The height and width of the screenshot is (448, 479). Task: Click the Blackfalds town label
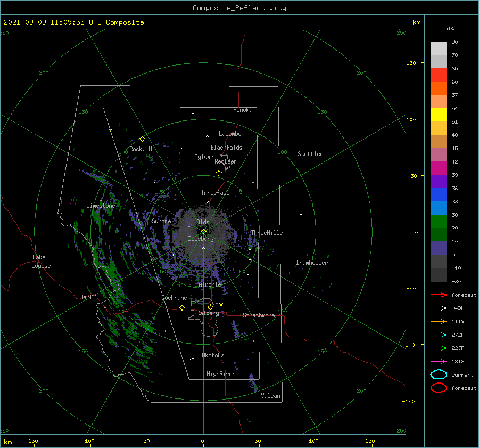[226, 148]
